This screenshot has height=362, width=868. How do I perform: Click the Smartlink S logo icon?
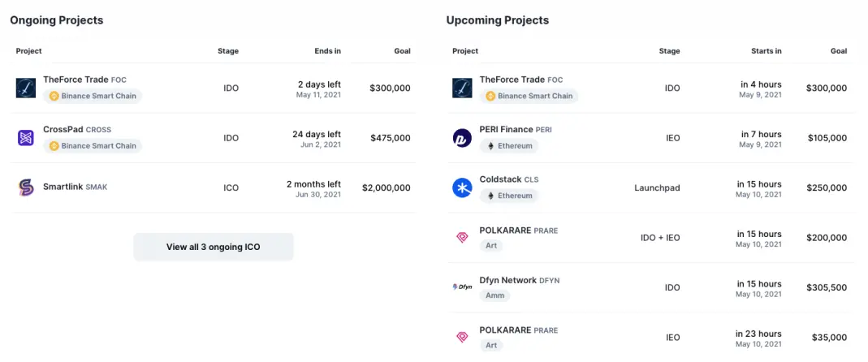click(x=26, y=187)
